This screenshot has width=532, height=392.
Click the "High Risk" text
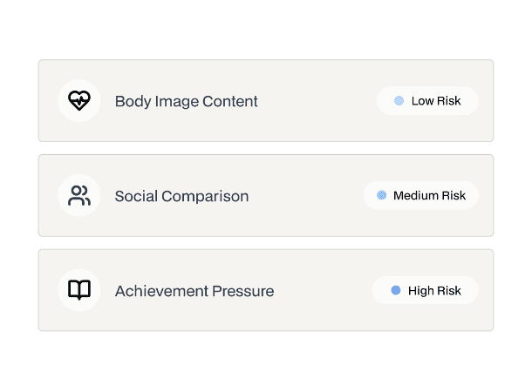point(434,291)
